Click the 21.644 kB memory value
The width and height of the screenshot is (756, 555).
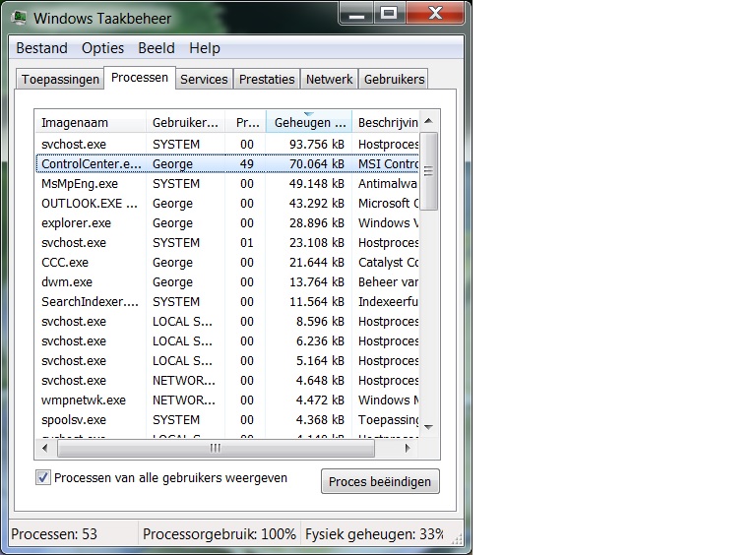click(317, 263)
